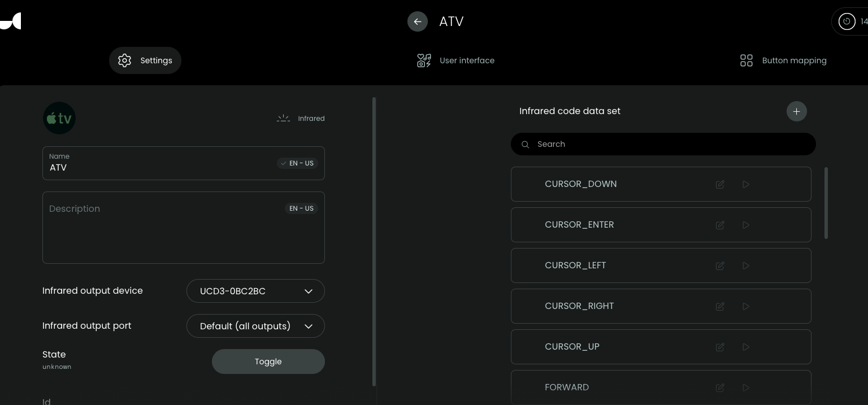Click the Apple TV device icon
The width and height of the screenshot is (868, 405).
coord(59,118)
